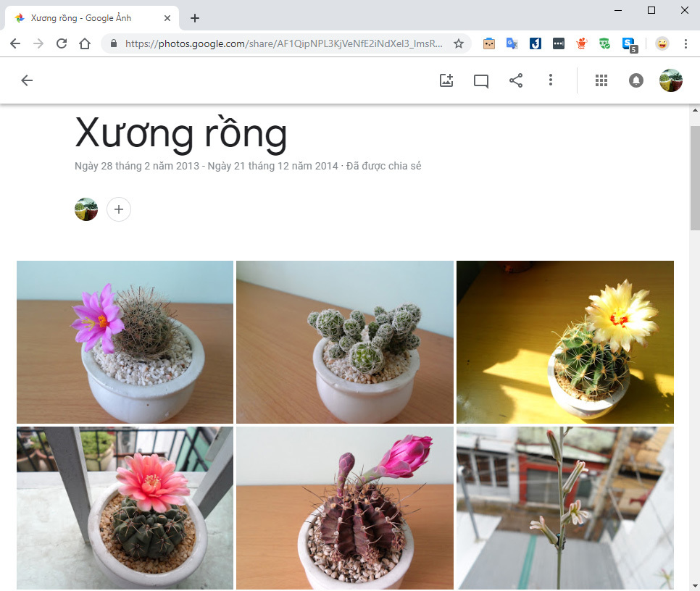Screen dimensions: 700x591
Task: Open the album comments icon
Action: (x=481, y=80)
